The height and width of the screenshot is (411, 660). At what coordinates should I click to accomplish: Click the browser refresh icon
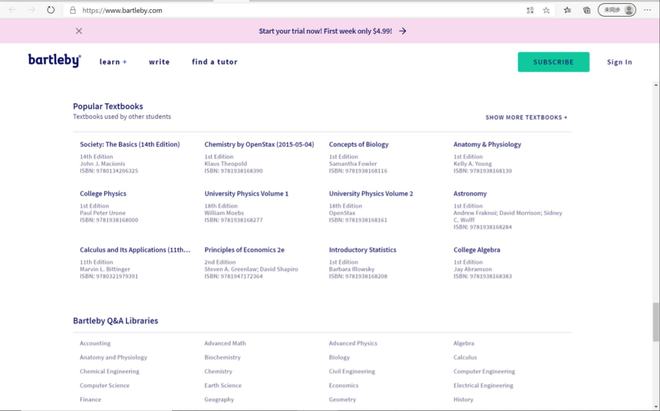(51, 10)
